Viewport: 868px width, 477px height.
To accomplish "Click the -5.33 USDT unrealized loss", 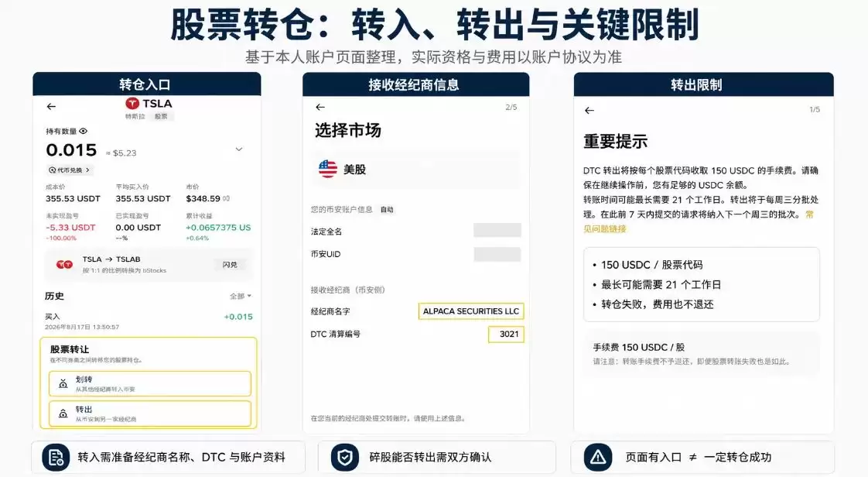I will coord(70,228).
